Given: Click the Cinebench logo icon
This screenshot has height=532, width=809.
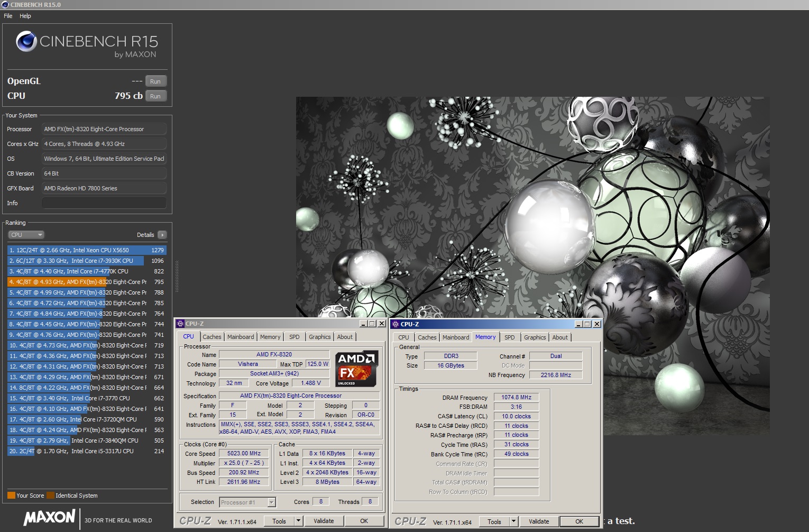Looking at the screenshot, I should [x=26, y=41].
